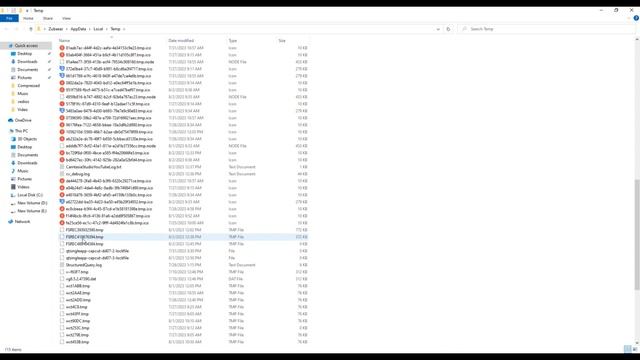
Task: Click the scrollbar down arrow
Action: [637, 342]
